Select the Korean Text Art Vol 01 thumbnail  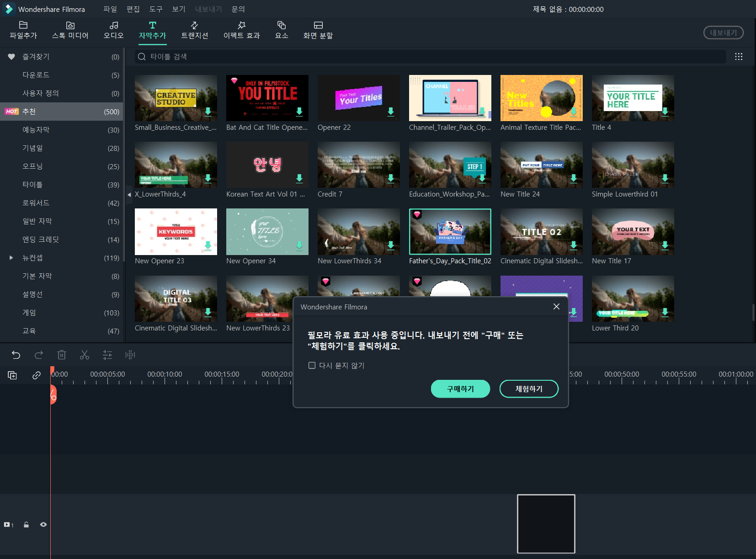267,165
